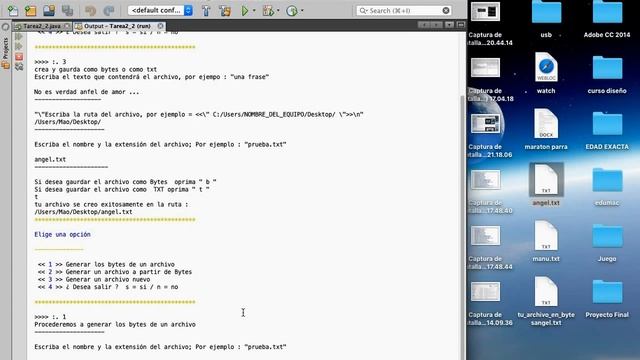Click the 'No es verdad anfel de amor' line

pyautogui.click(x=87, y=92)
